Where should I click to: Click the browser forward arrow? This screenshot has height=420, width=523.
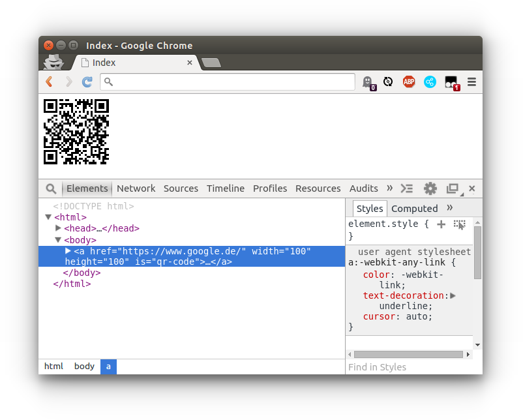[68, 82]
